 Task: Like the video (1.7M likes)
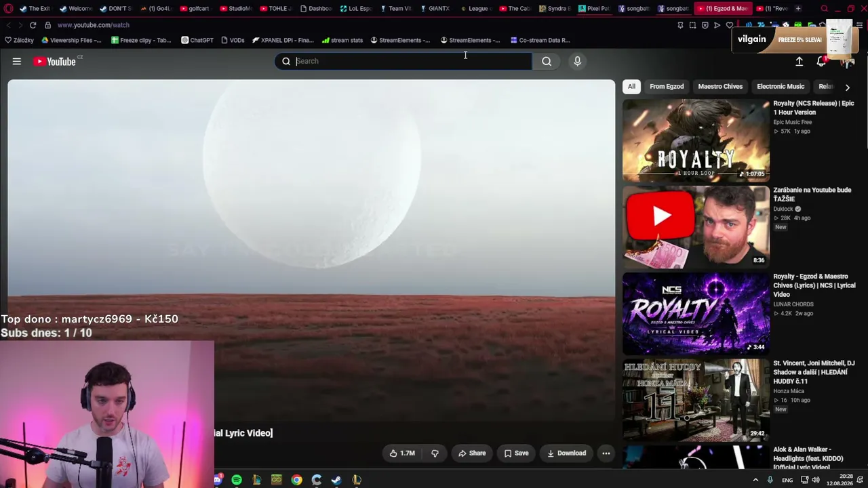click(x=402, y=453)
